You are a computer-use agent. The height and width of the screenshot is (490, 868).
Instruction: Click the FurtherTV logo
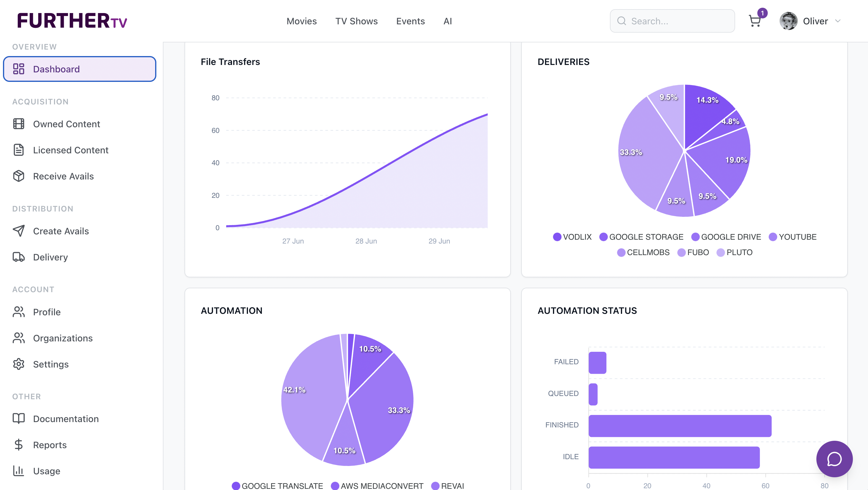[72, 20]
